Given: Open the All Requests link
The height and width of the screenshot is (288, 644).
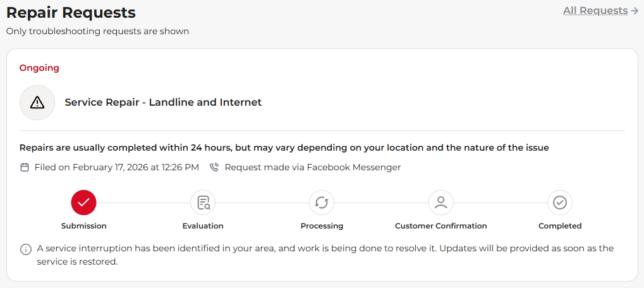Looking at the screenshot, I should pos(595,11).
